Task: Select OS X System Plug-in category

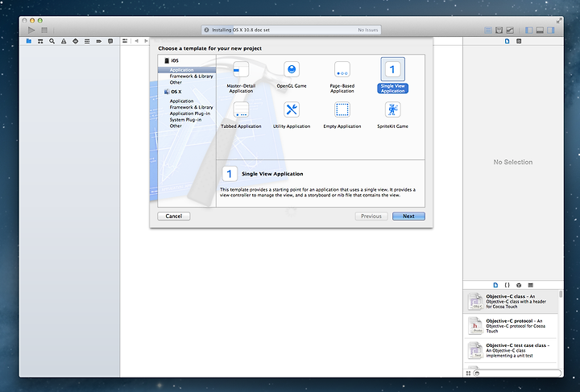Action: pos(187,120)
